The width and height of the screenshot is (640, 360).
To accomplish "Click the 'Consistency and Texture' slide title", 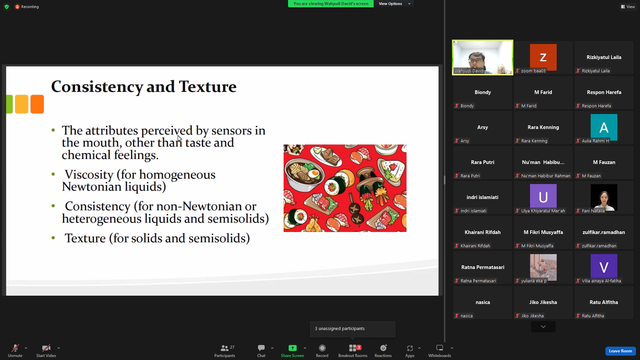I will (x=144, y=87).
